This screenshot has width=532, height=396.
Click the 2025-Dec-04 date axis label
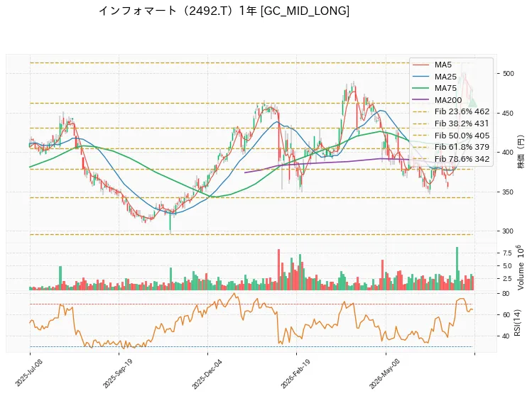tap(207, 374)
